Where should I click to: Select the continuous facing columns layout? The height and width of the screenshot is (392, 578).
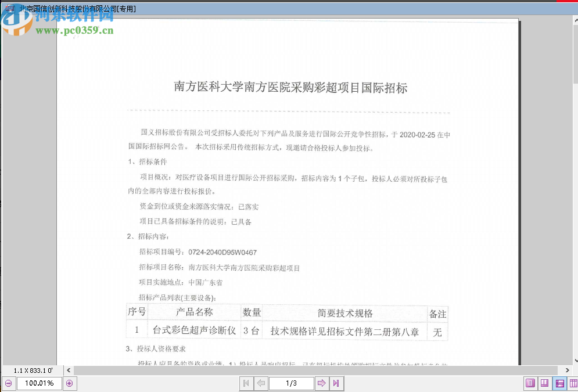(573, 383)
